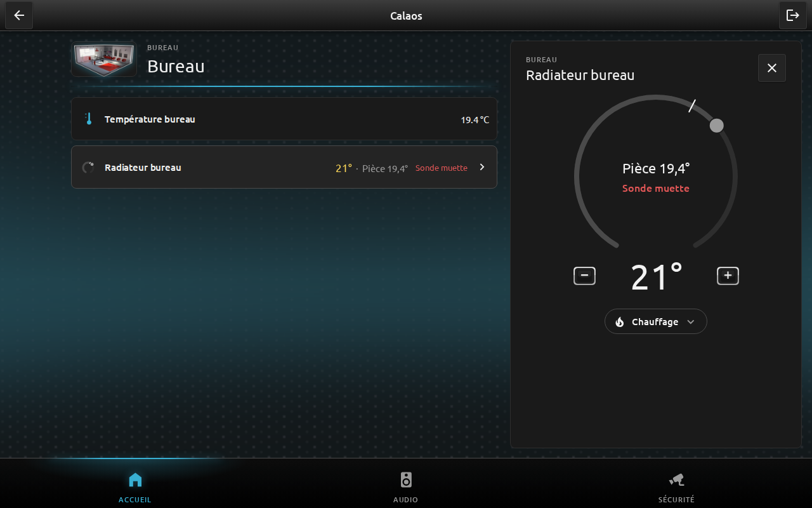Screen dimensions: 812x508
Task: Click Pièce 19,4° in Radiateur row
Action: [385, 169]
